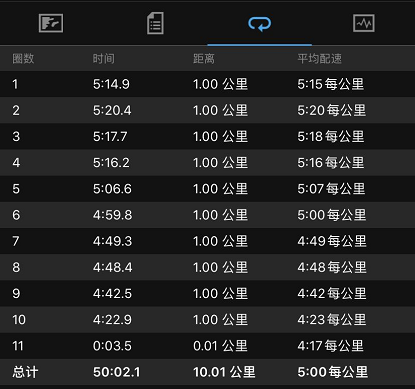Select lap 6 row with time 4:59.8
Screen dimensions: 415x389
tap(207, 215)
